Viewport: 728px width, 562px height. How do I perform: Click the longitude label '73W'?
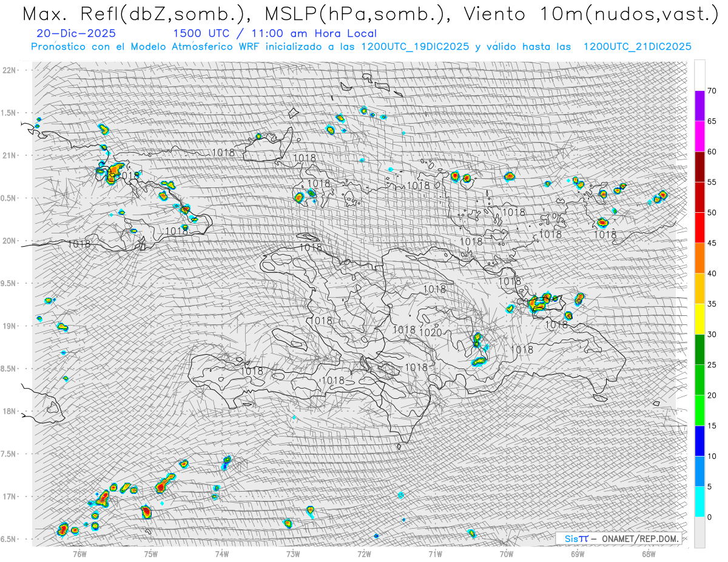293,553
